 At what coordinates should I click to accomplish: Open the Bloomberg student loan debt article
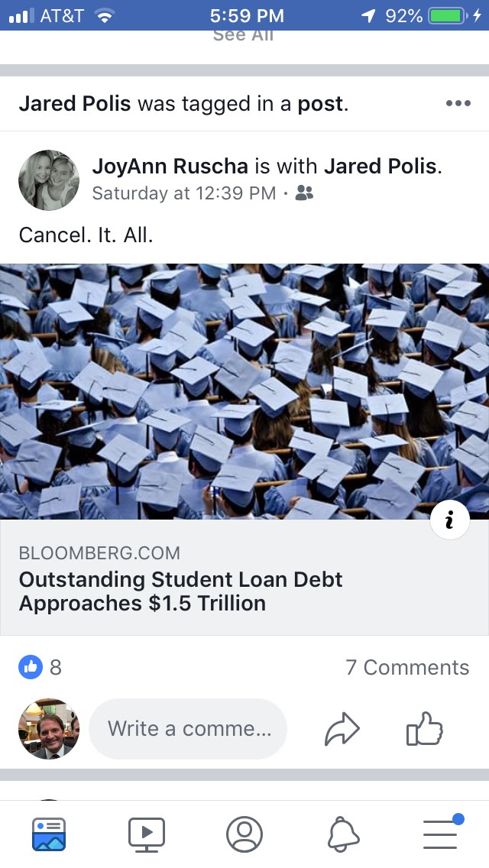(181, 591)
